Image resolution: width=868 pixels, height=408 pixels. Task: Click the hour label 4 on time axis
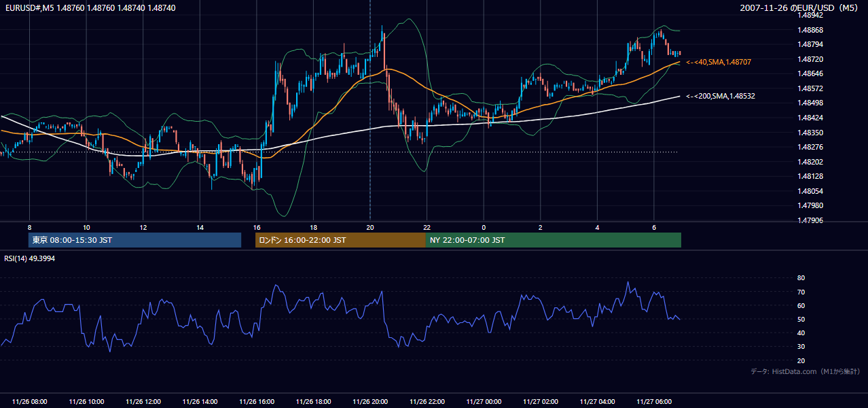(597, 227)
